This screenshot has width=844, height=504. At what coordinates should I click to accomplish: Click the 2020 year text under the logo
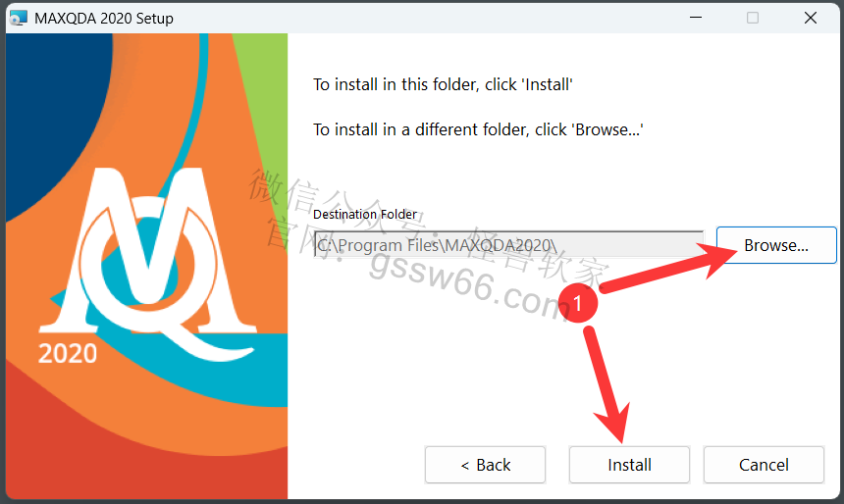tap(68, 353)
